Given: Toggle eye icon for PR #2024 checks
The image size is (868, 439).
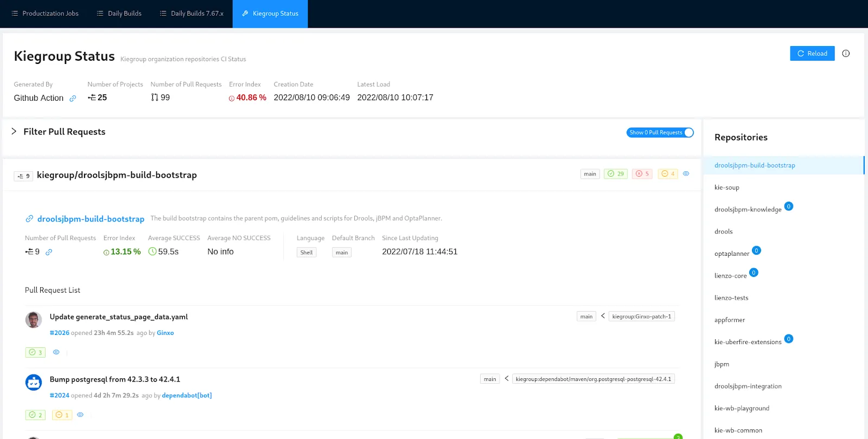Looking at the screenshot, I should pos(80,415).
